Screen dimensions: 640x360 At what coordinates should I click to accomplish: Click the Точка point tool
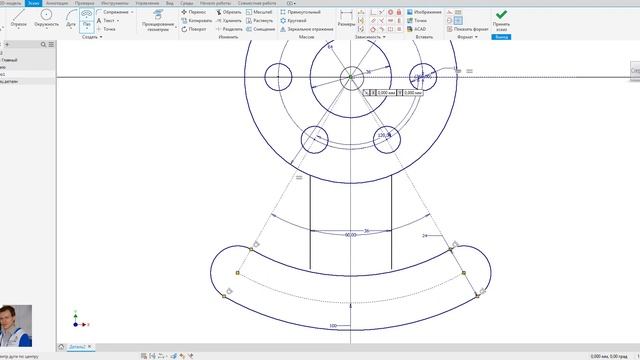point(106,29)
